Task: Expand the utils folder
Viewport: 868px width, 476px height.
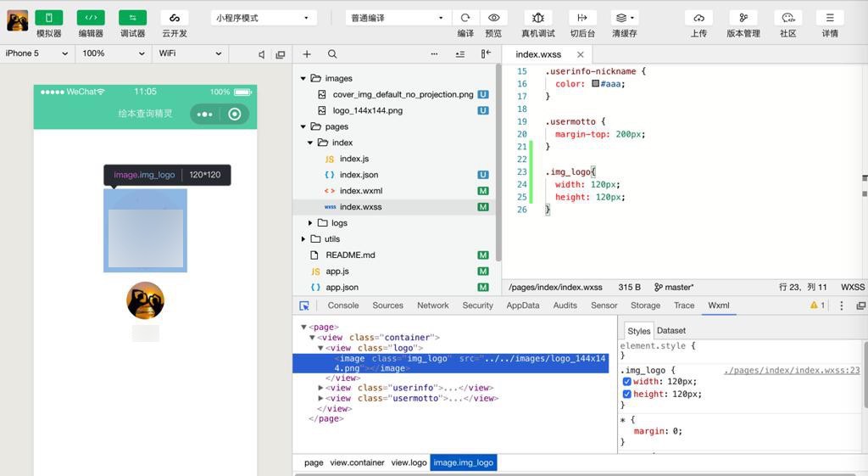Action: (303, 238)
